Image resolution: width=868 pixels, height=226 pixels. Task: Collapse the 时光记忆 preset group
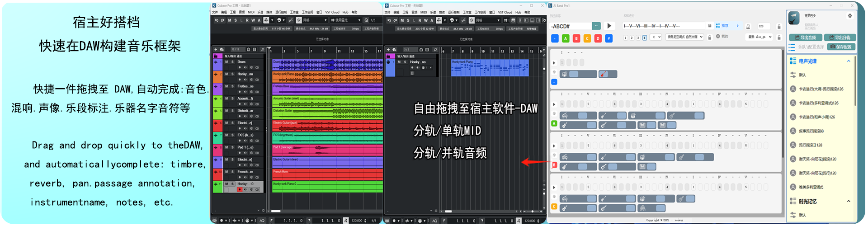(x=849, y=201)
